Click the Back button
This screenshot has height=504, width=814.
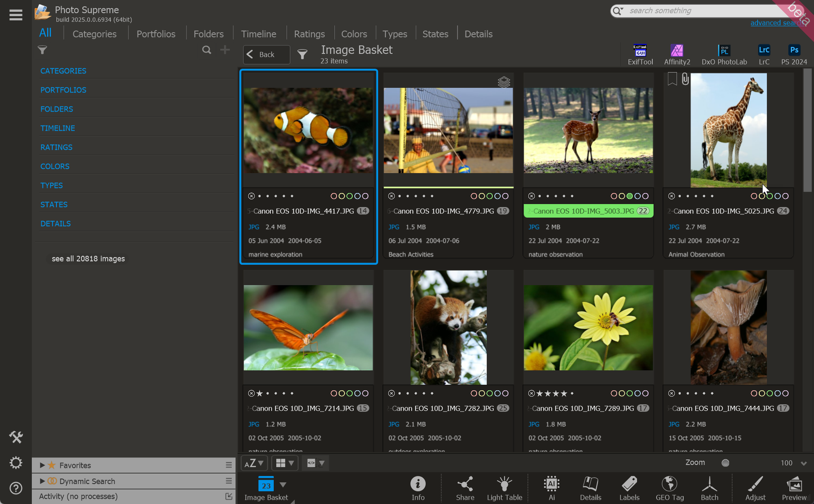266,55
